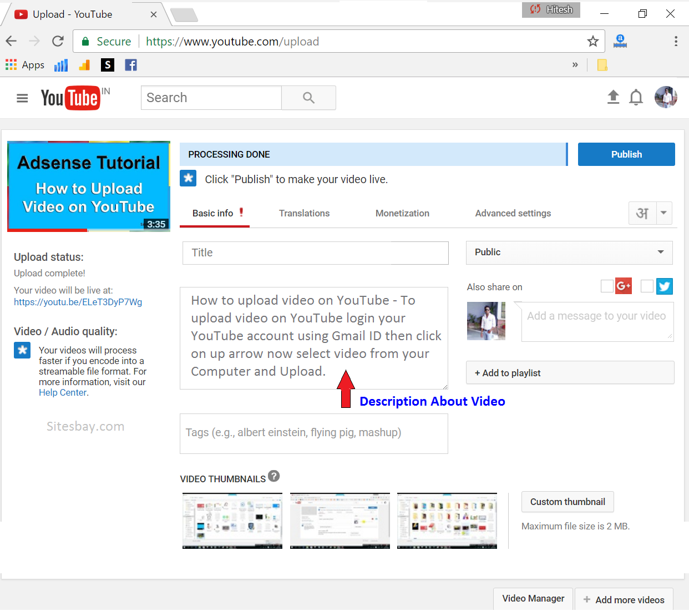
Task: Bookmark this page with the star icon
Action: click(x=593, y=41)
